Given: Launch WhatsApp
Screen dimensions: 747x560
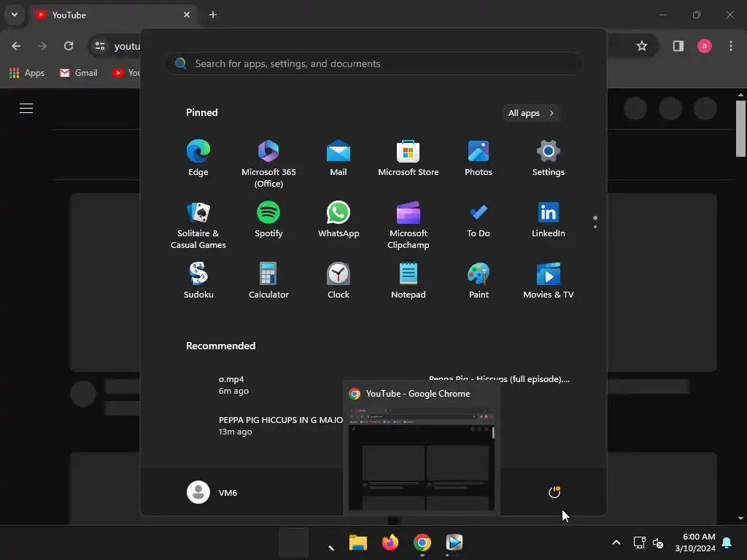Looking at the screenshot, I should click(x=338, y=220).
